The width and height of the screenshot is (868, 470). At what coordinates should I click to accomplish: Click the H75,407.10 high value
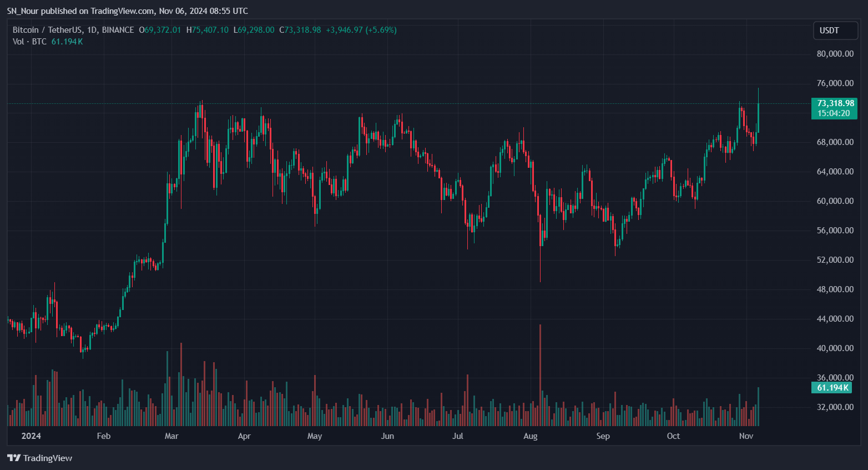point(208,30)
